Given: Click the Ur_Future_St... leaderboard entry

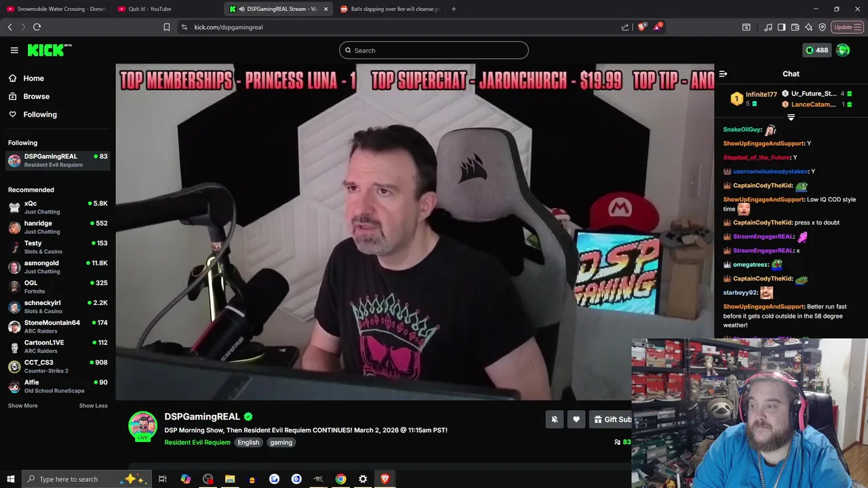Looking at the screenshot, I should tap(817, 94).
